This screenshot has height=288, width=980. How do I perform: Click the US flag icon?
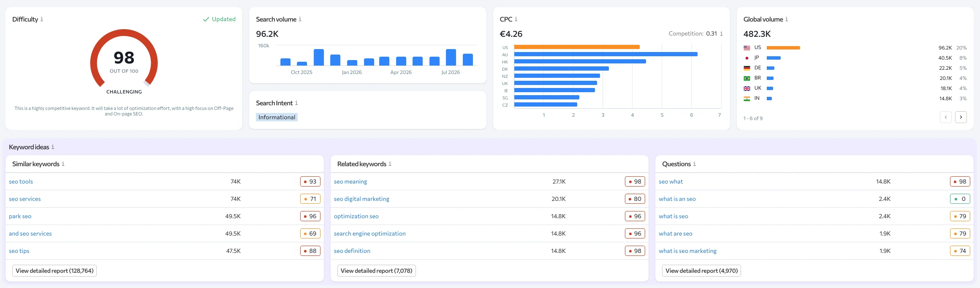point(747,48)
